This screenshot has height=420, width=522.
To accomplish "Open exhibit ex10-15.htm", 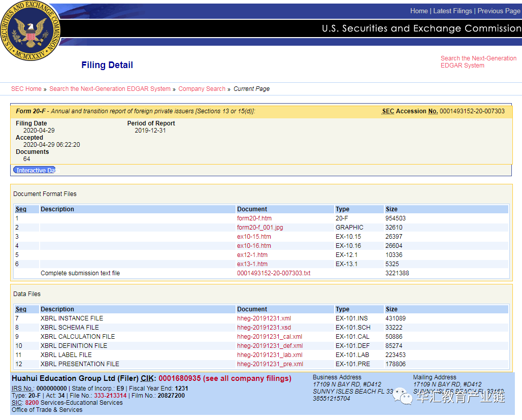I will (x=254, y=237).
